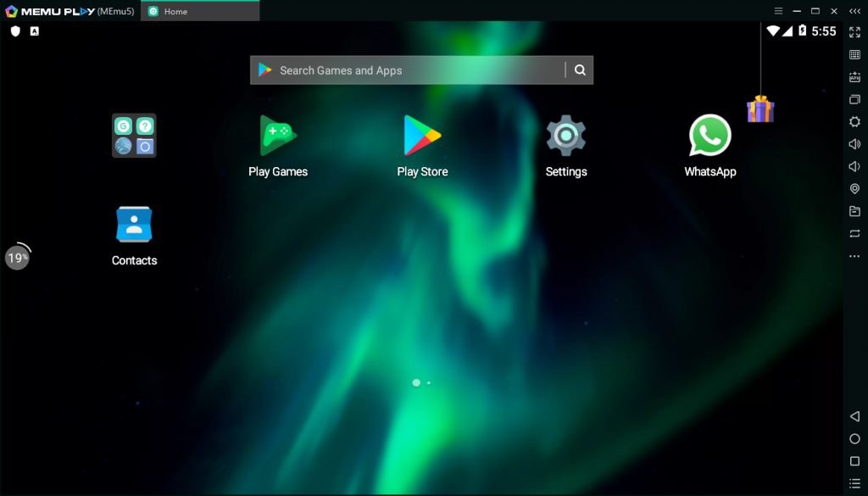Image resolution: width=868 pixels, height=496 pixels.
Task: Click the 19% battery progress circle
Action: (x=17, y=256)
